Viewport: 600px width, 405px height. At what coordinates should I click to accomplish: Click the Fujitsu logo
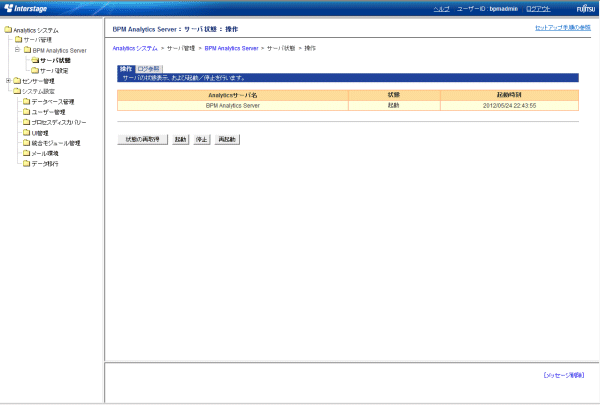click(586, 8)
